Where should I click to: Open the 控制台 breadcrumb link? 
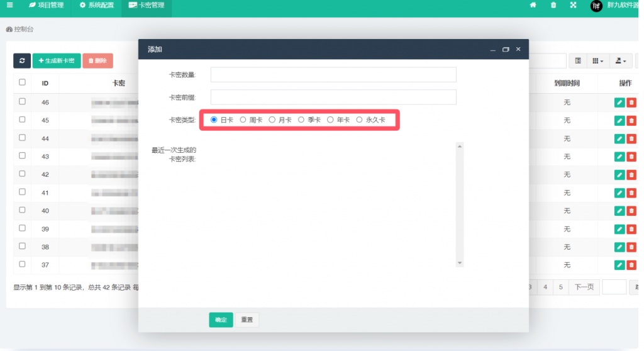(19, 29)
